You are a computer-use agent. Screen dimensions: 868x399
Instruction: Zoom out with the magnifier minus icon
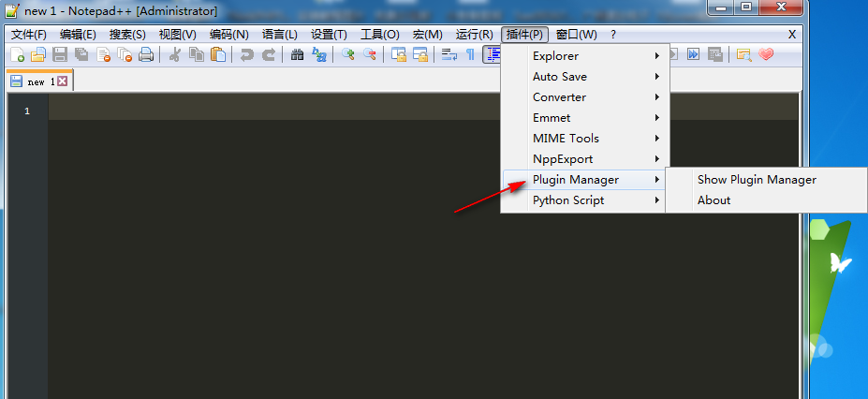(x=370, y=54)
